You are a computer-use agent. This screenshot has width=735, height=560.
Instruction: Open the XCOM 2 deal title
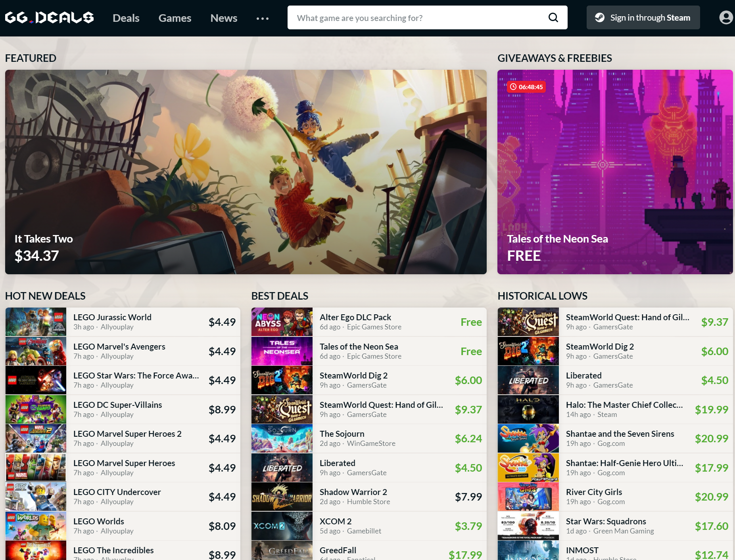[336, 521]
